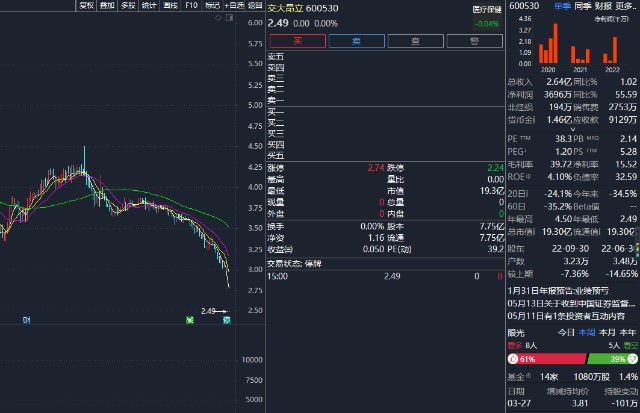Screen dimensions: 640x413
Task: Click the 交易状态: 停牌 status line
Action: (x=294, y=264)
